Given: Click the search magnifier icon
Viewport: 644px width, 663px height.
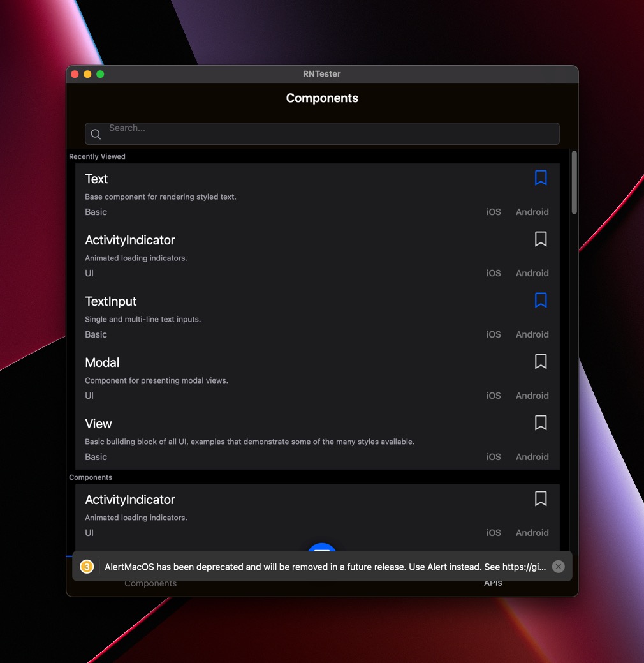Looking at the screenshot, I should 96,134.
